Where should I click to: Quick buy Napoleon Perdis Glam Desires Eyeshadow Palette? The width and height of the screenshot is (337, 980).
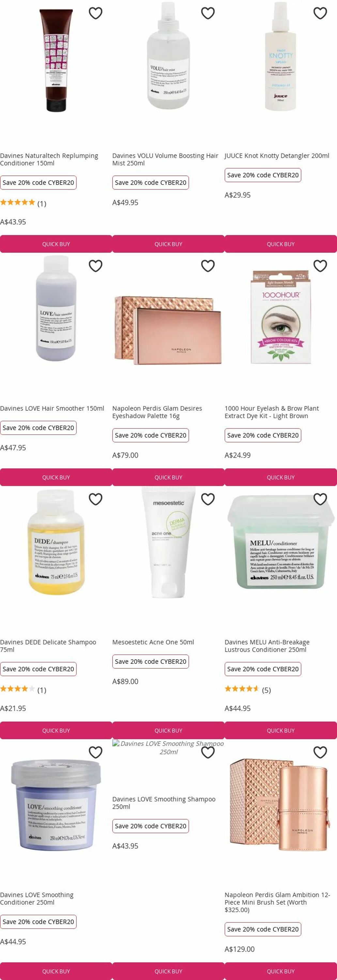coord(168,477)
